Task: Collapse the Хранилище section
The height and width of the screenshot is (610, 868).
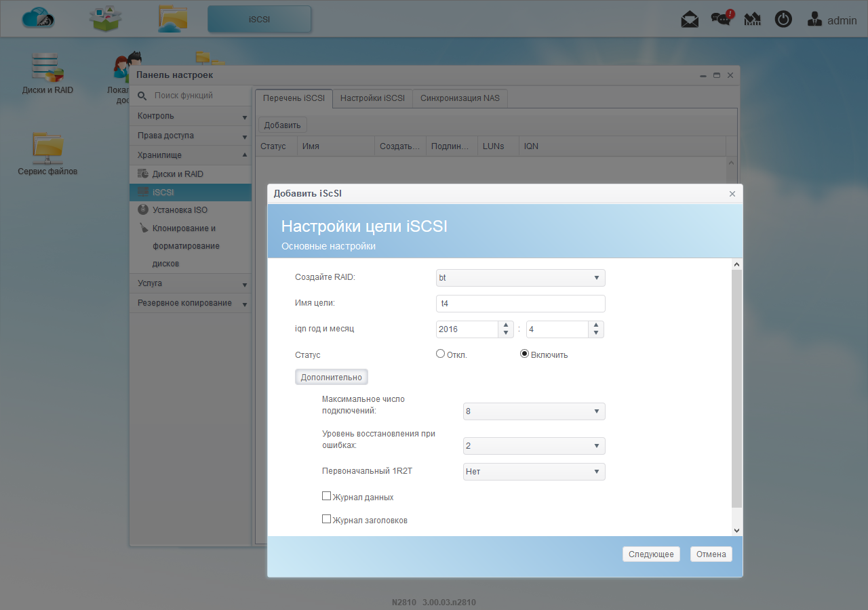Action: tap(191, 155)
